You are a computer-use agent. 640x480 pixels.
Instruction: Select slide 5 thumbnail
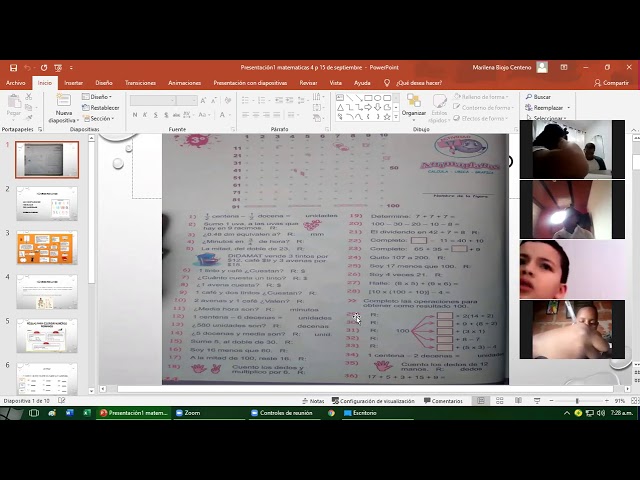pyautogui.click(x=47, y=336)
